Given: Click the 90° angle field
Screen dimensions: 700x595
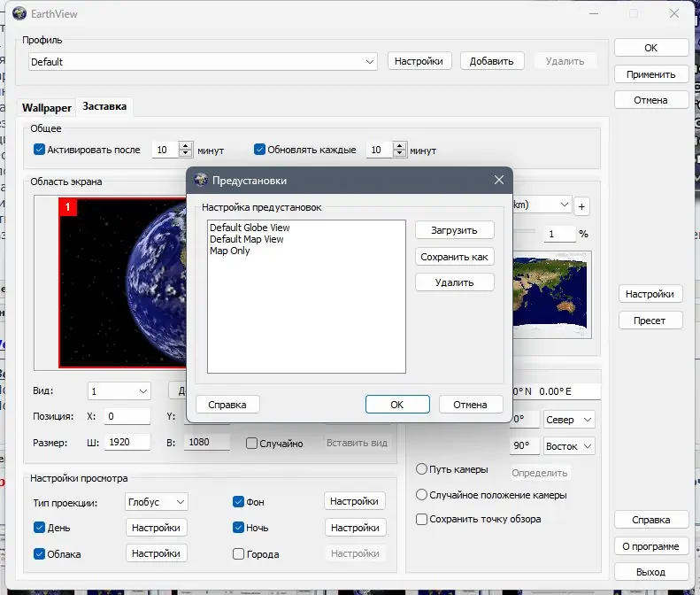Looking at the screenshot, I should point(525,445).
